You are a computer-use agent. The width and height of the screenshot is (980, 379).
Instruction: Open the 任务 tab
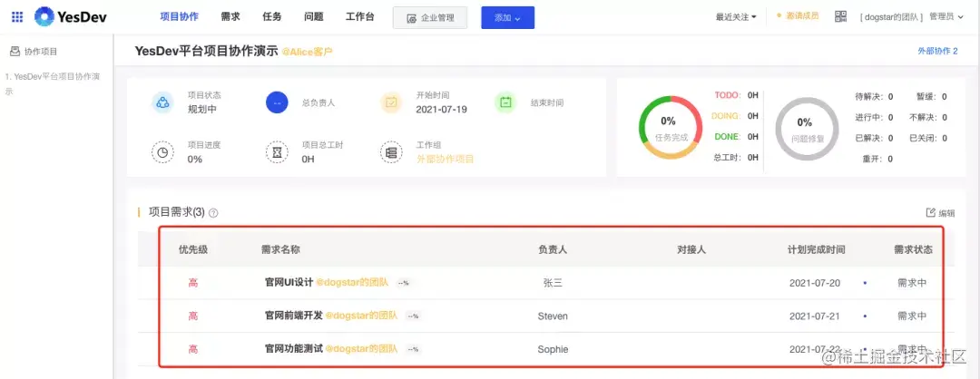pyautogui.click(x=272, y=17)
